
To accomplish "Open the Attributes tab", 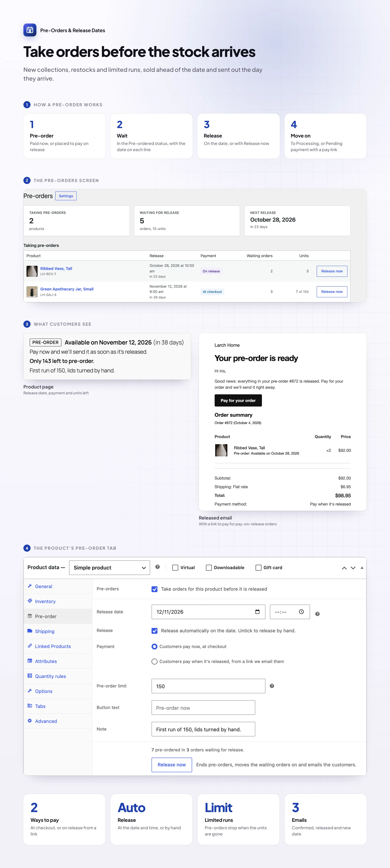I will pyautogui.click(x=58, y=661).
